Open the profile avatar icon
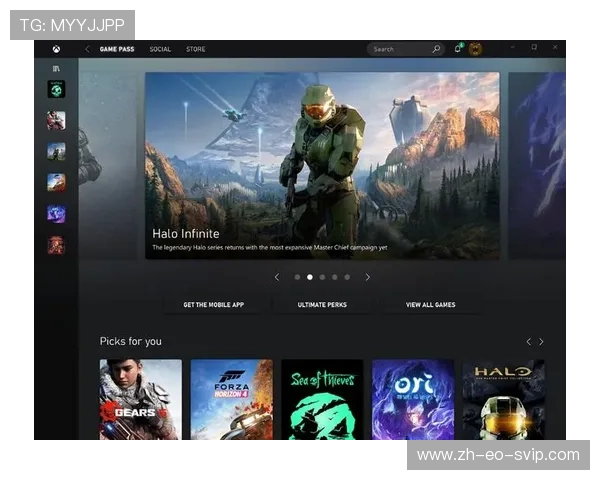The width and height of the screenshot is (600, 480). click(x=476, y=48)
